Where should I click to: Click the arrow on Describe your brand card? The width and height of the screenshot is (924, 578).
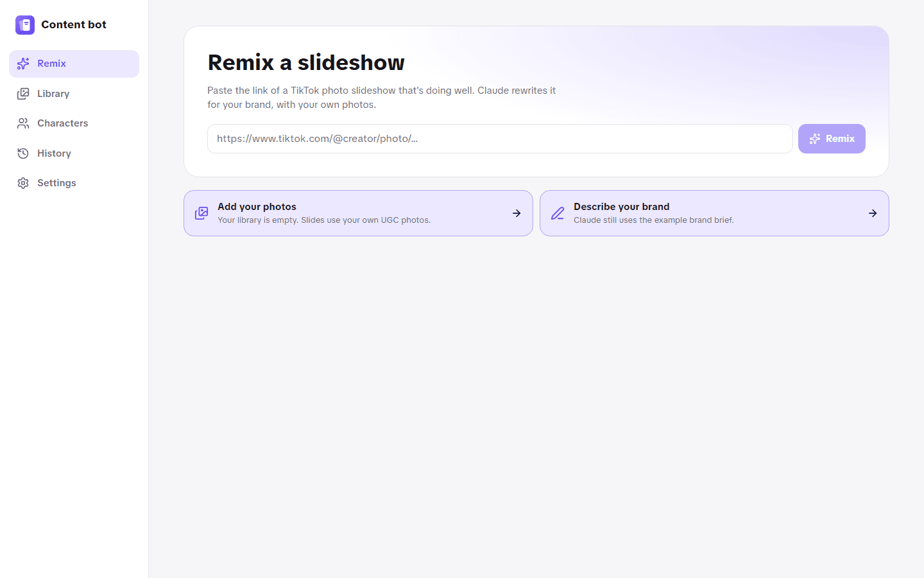click(x=873, y=213)
